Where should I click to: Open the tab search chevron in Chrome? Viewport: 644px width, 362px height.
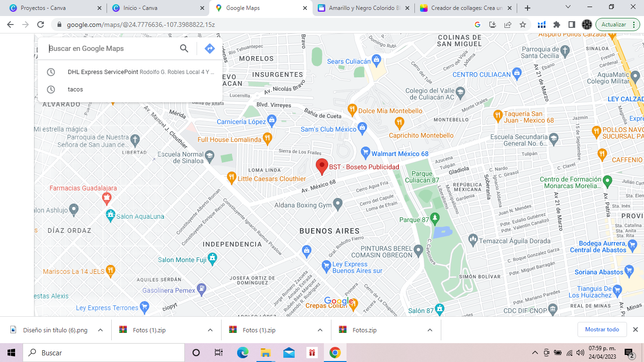pos(568,7)
